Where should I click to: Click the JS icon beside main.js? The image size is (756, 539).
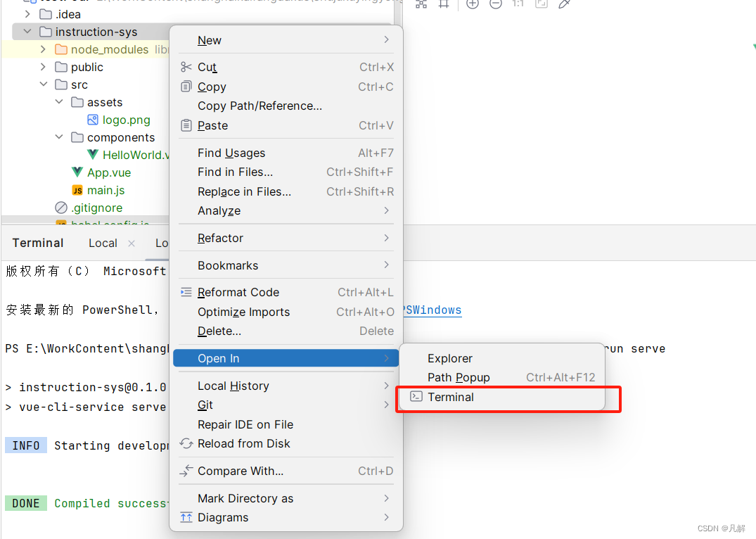[77, 190]
